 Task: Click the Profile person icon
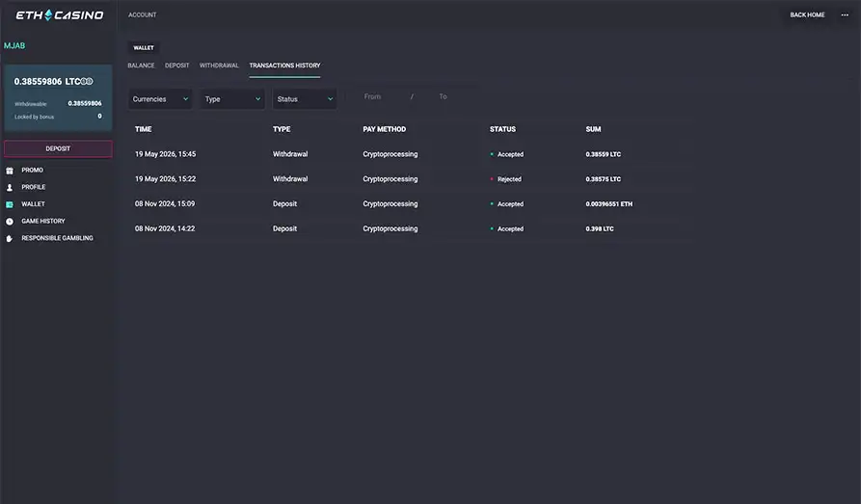pyautogui.click(x=10, y=188)
